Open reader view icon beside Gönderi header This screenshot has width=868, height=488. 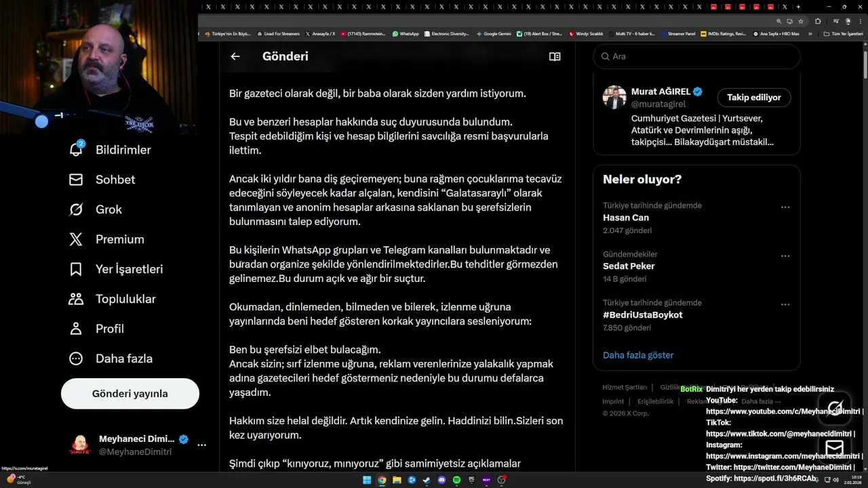[x=555, y=57]
